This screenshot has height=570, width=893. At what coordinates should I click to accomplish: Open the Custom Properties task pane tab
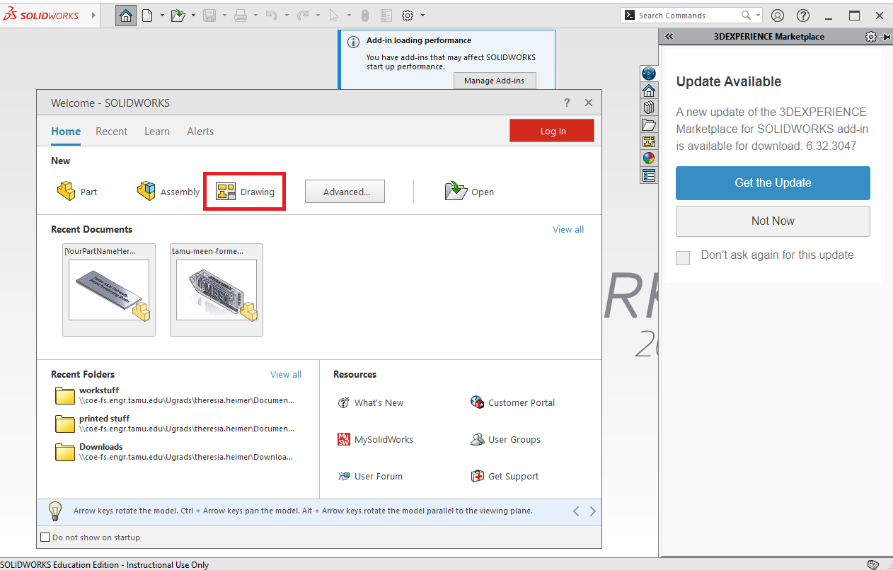(649, 175)
